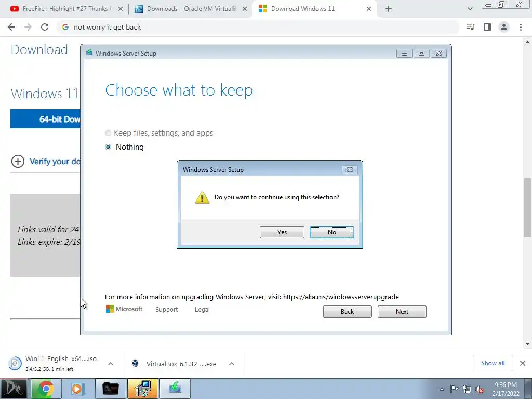Click the Microsoft logo in setup
This screenshot has height=399, width=532.
pos(124,309)
